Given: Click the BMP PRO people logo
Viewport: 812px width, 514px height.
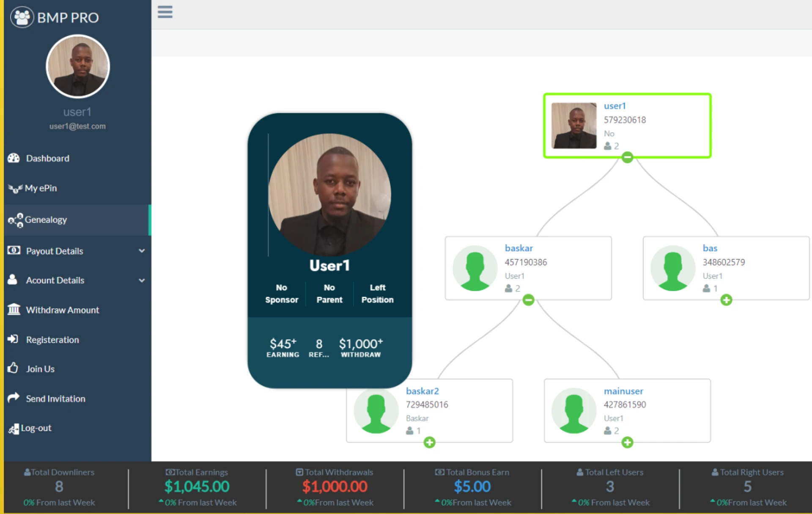Looking at the screenshot, I should tap(22, 17).
